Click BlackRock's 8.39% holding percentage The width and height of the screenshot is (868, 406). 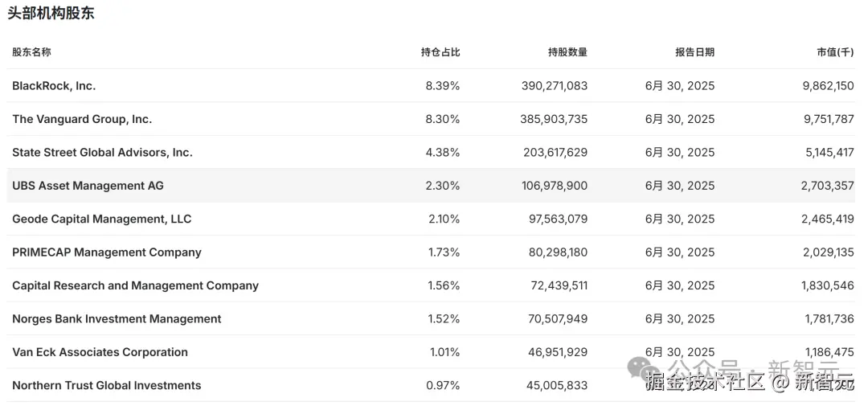click(442, 86)
